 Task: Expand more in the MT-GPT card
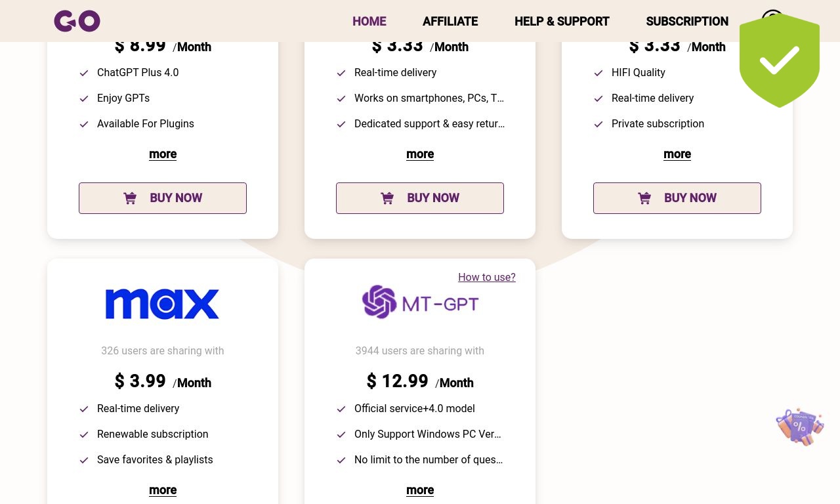coord(420,490)
